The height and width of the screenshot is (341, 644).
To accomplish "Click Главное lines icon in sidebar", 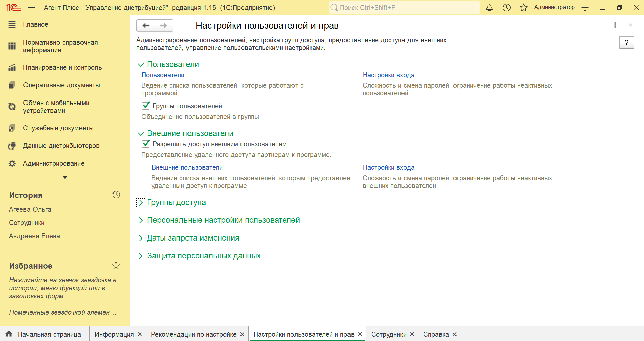I will pos(12,24).
